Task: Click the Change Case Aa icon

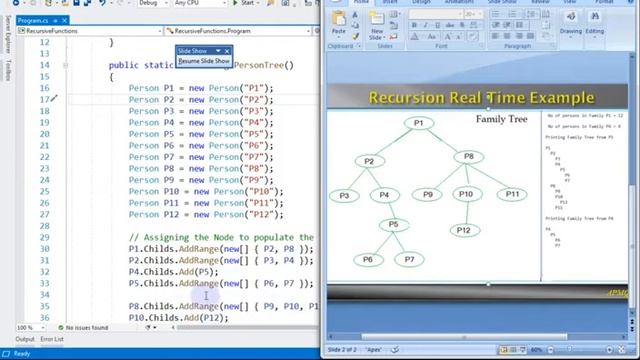Action: pos(431,37)
